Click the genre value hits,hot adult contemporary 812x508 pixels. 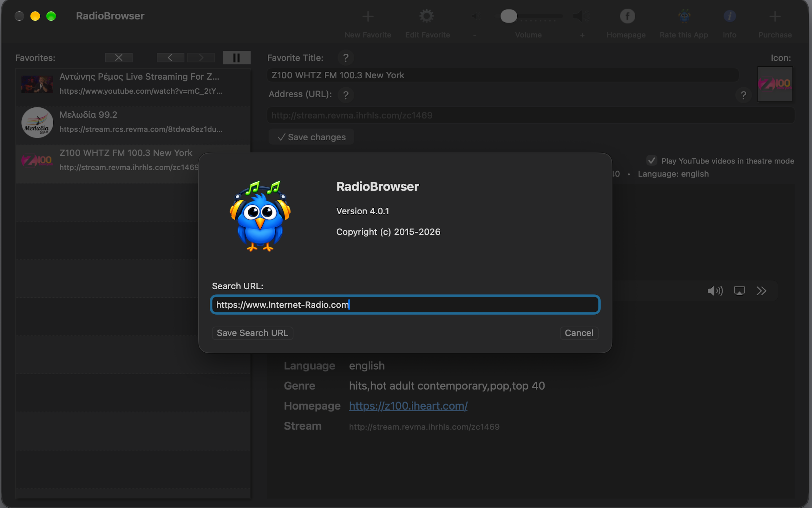pyautogui.click(x=447, y=386)
